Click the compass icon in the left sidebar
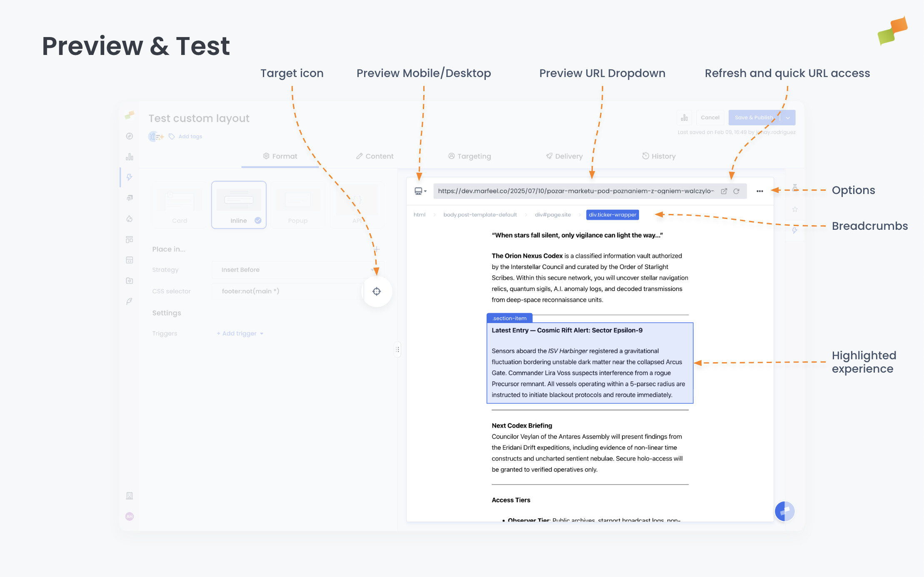924x577 pixels. click(130, 136)
